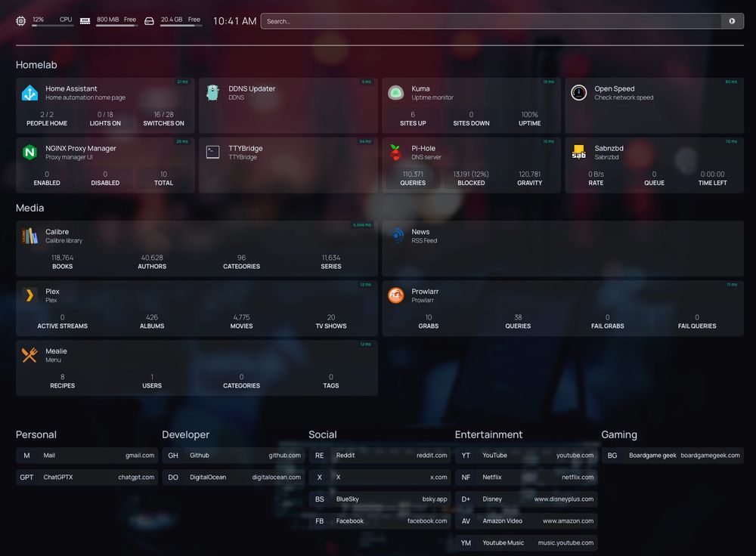Click the Prowlarr icon
Image resolution: width=756 pixels, height=556 pixels.
[396, 295]
